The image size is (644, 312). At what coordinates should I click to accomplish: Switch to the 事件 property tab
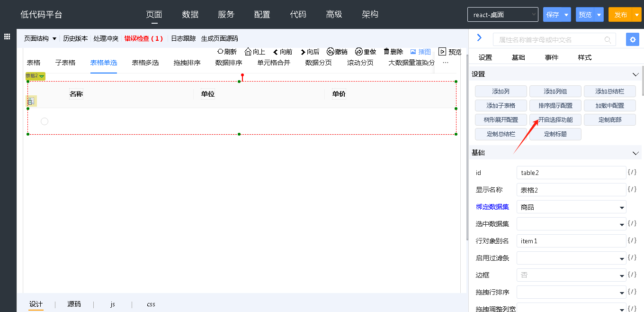click(552, 57)
